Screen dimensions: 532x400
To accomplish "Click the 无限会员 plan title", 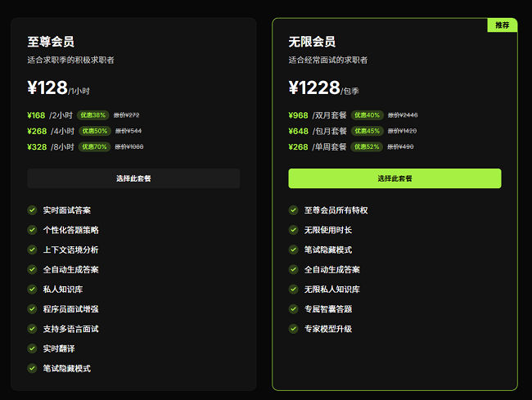I will [x=312, y=42].
